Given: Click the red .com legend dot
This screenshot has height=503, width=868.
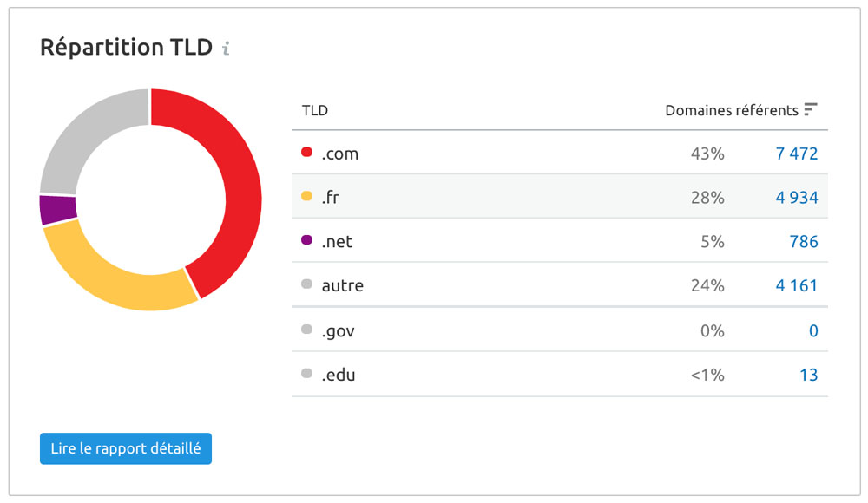Looking at the screenshot, I should (306, 152).
